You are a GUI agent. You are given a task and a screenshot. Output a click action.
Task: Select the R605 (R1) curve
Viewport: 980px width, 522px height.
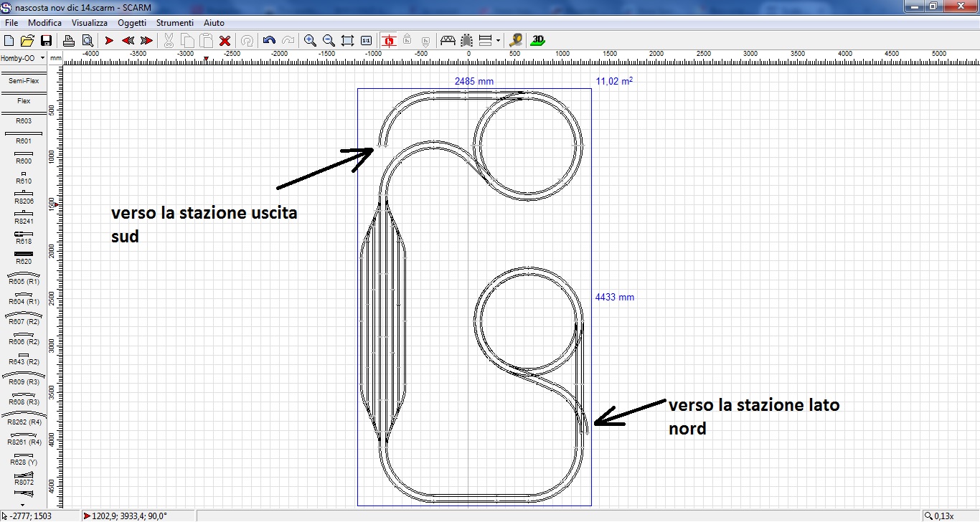tap(24, 279)
